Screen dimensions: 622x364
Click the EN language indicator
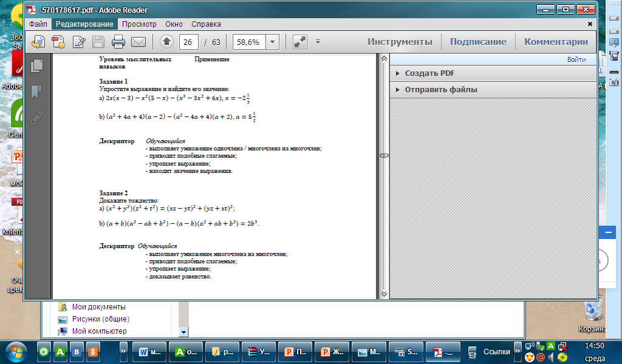(x=472, y=352)
